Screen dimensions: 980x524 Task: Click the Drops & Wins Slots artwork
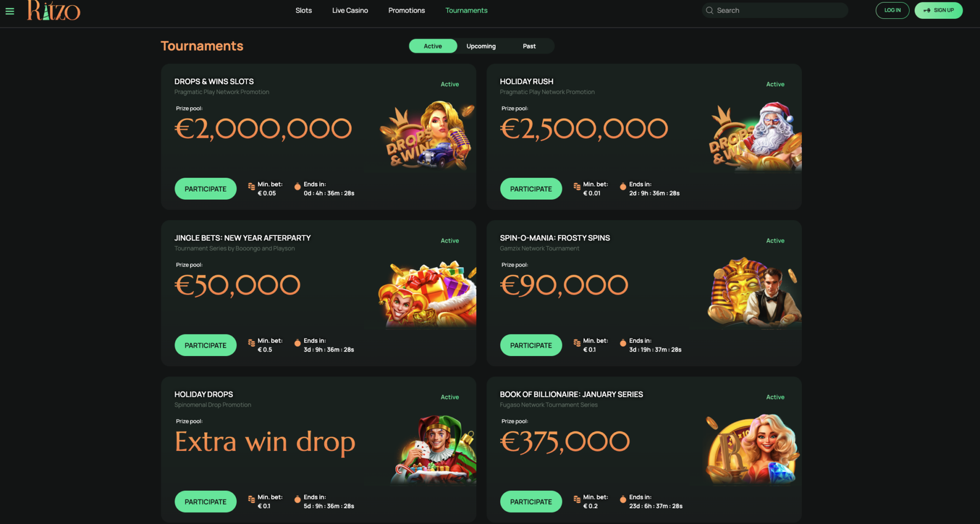pos(428,135)
